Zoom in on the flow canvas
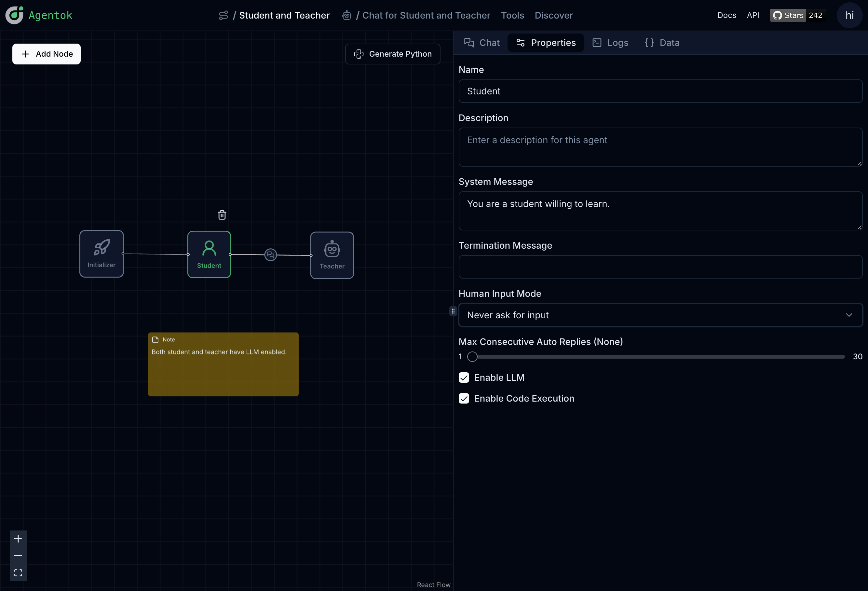Viewport: 868px width, 591px height. point(18,538)
